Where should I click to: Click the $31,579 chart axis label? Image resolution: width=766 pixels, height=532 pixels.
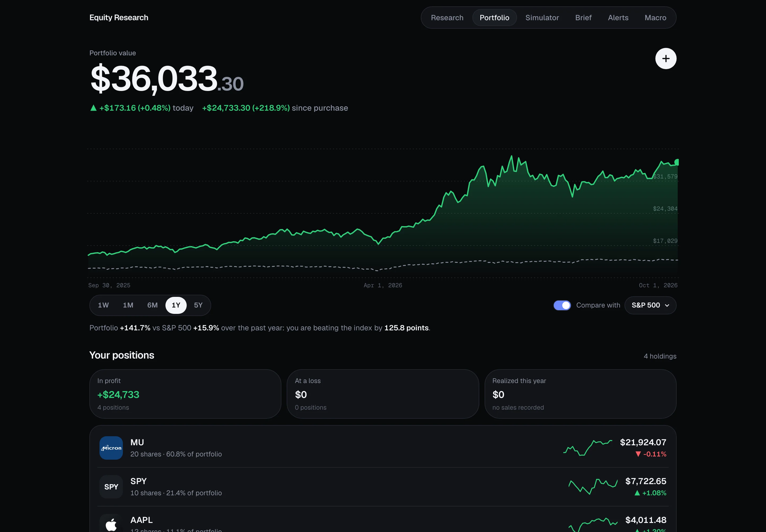click(665, 176)
